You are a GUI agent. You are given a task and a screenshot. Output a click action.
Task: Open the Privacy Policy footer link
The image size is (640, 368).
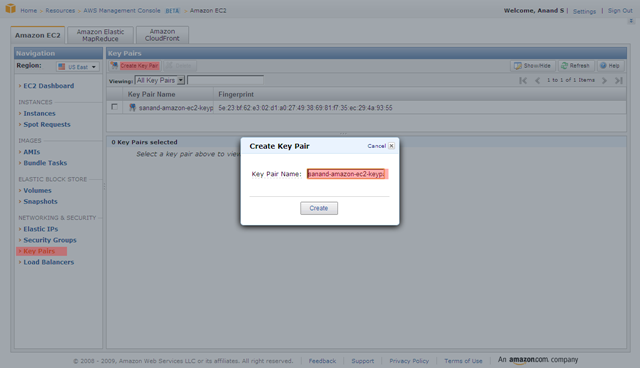click(x=409, y=361)
